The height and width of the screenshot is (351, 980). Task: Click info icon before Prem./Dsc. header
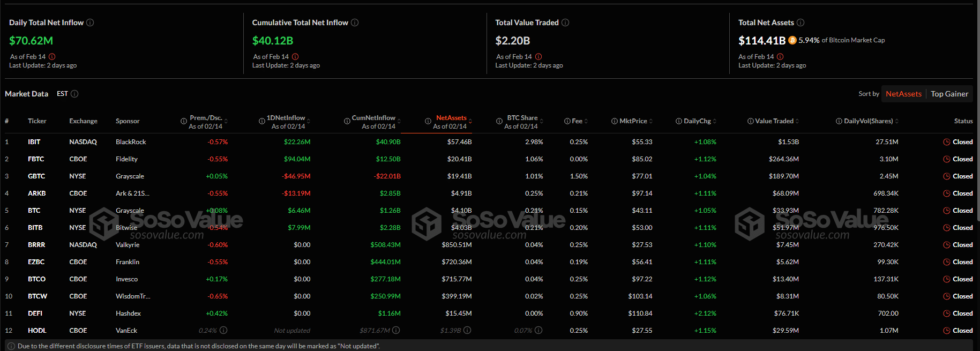point(184,122)
